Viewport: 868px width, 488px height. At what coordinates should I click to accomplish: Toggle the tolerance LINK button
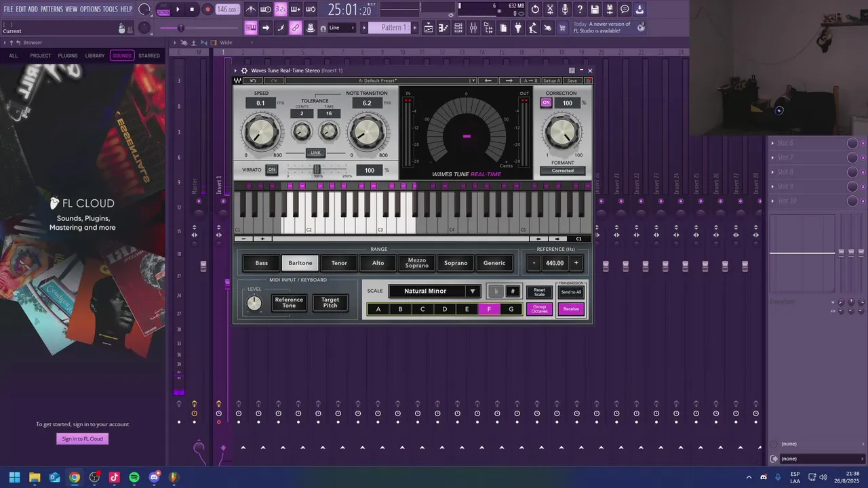tap(315, 152)
